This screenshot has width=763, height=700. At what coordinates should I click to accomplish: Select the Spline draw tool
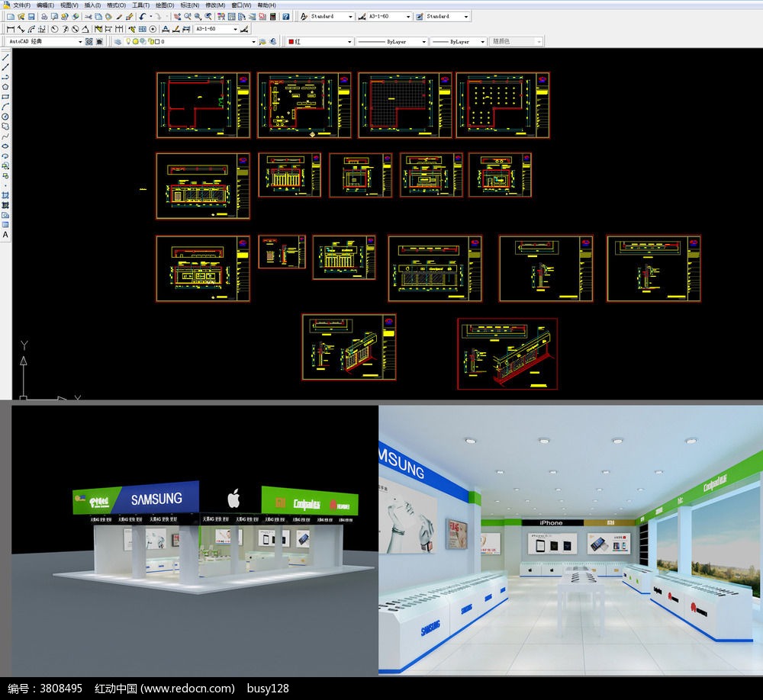[x=5, y=136]
